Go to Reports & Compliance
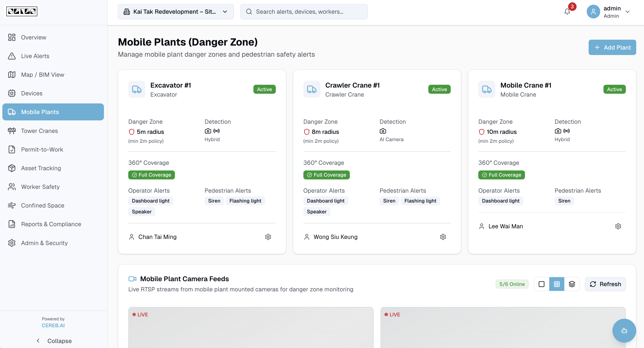This screenshot has width=644, height=348. (x=51, y=224)
